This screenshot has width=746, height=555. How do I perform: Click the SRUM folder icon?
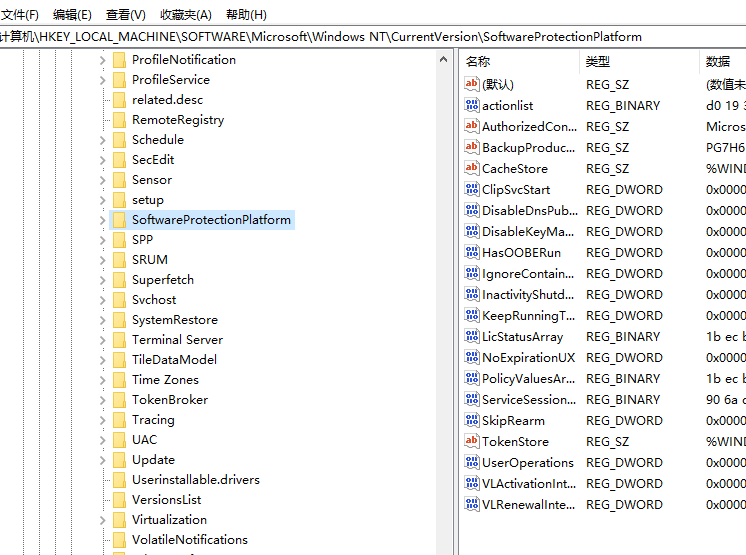(x=119, y=260)
